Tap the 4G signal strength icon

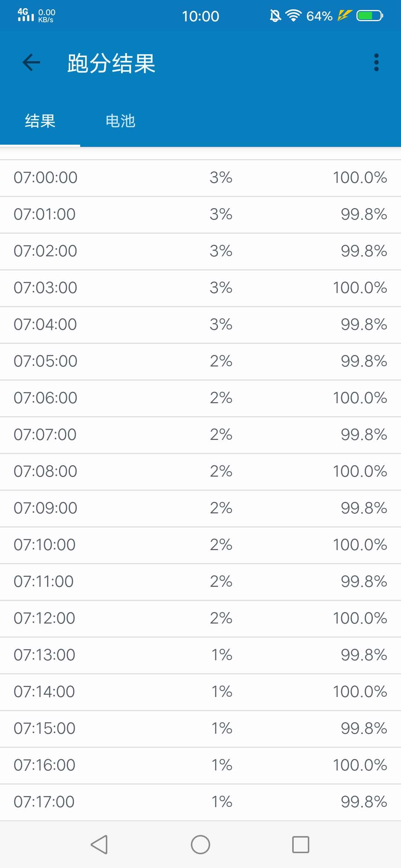pyautogui.click(x=26, y=15)
